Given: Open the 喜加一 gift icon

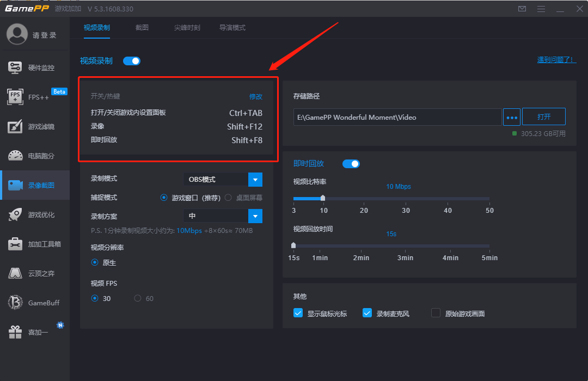Looking at the screenshot, I should (15, 332).
